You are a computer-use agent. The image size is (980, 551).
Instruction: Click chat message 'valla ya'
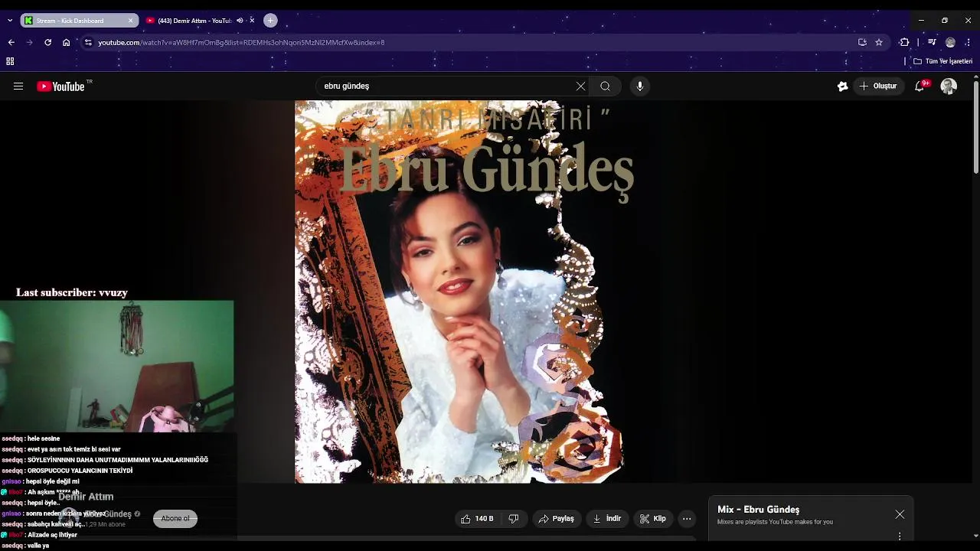pyautogui.click(x=38, y=546)
